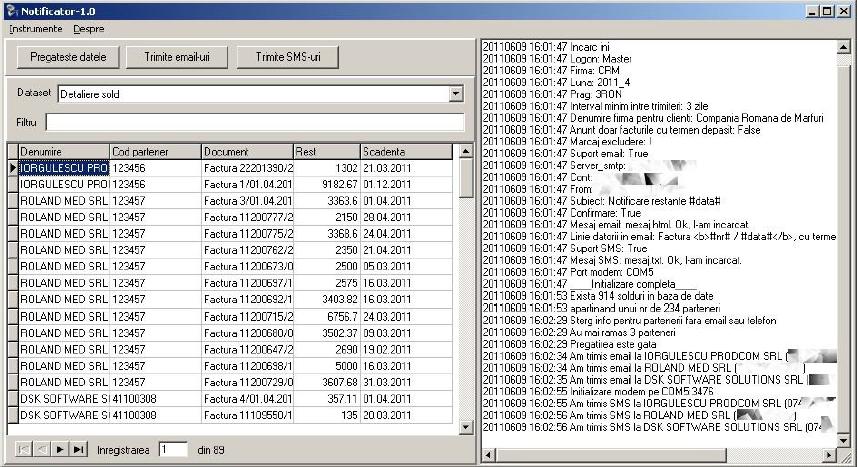
Task: Go to first record navigation arrow
Action: click(23, 450)
